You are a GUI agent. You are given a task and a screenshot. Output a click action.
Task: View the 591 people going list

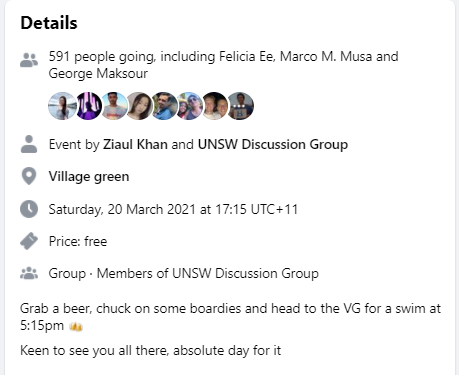coord(223,65)
